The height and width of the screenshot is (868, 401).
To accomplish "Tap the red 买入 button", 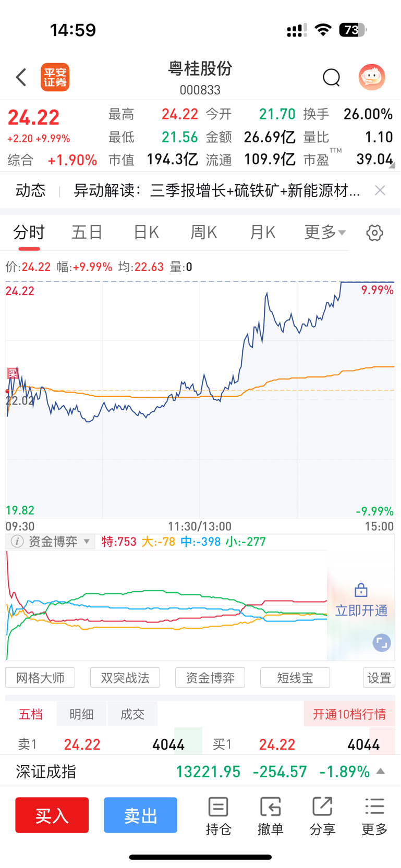I will pyautogui.click(x=52, y=815).
